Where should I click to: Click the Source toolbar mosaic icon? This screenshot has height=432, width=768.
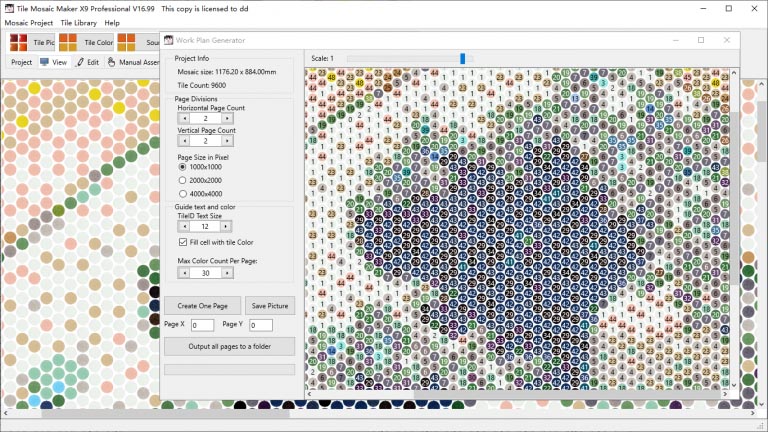pyautogui.click(x=126, y=42)
